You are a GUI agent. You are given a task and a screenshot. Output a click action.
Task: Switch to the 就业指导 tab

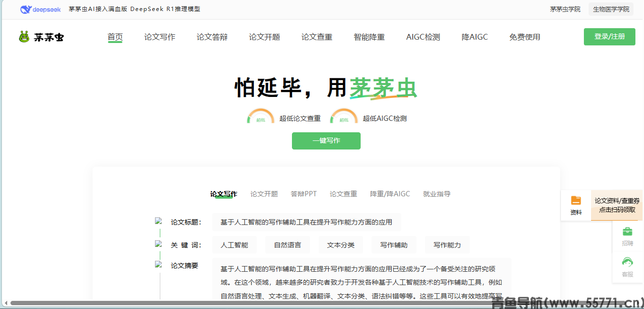(437, 194)
